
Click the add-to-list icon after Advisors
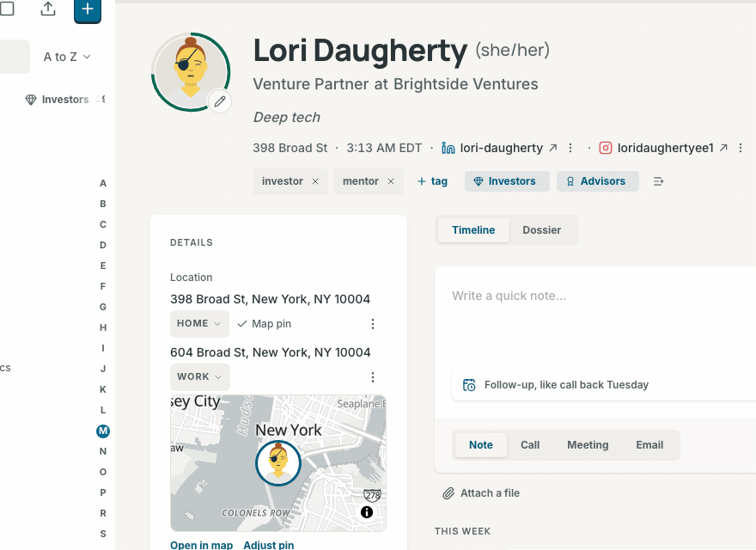point(659,181)
